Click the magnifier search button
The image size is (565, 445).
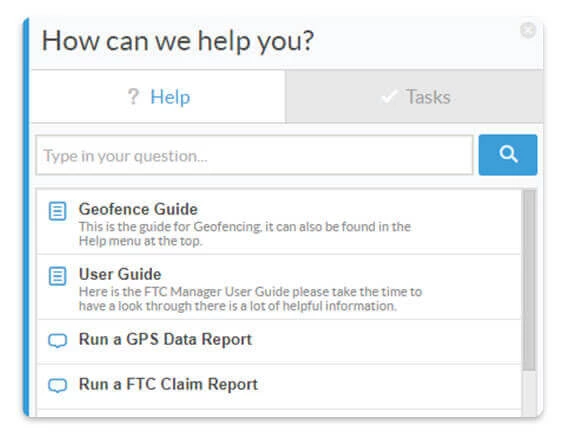point(507,155)
